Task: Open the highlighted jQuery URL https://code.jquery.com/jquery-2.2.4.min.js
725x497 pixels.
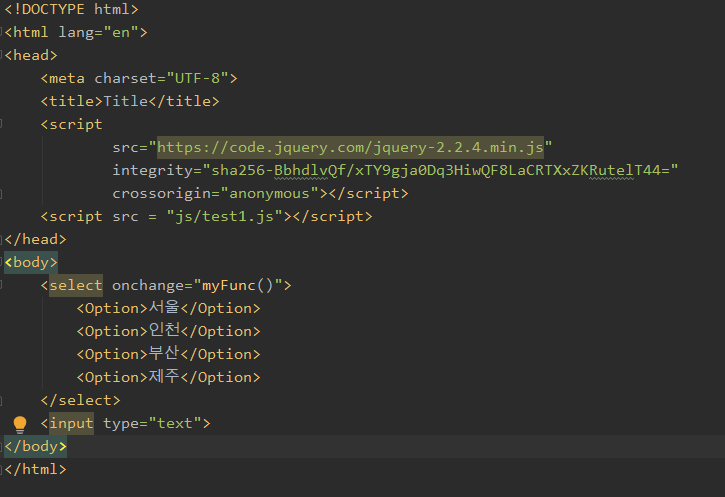Action: click(x=350, y=147)
